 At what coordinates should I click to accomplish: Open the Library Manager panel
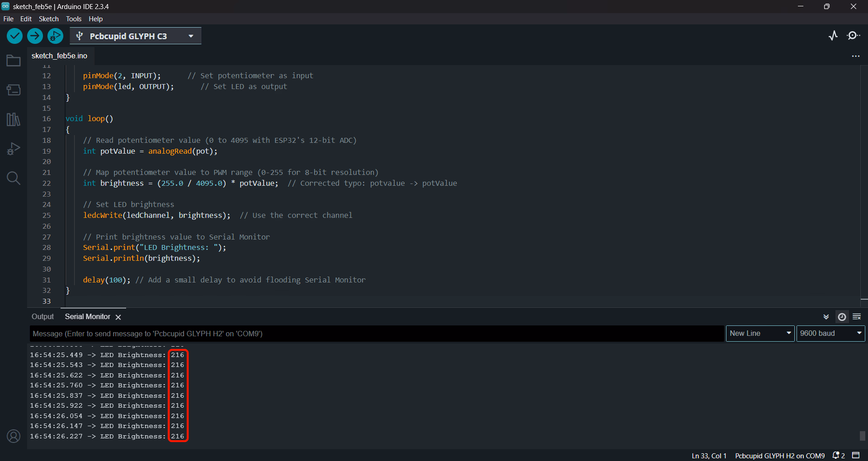point(13,119)
